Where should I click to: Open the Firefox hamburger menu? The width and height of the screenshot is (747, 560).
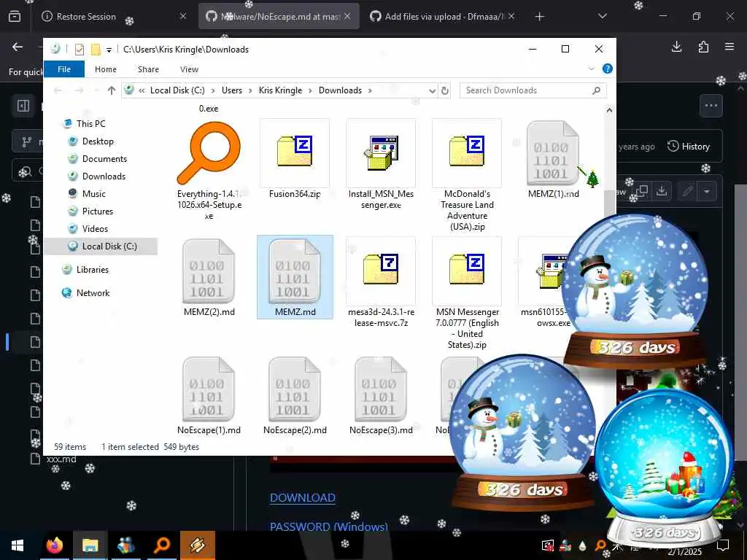tap(729, 47)
